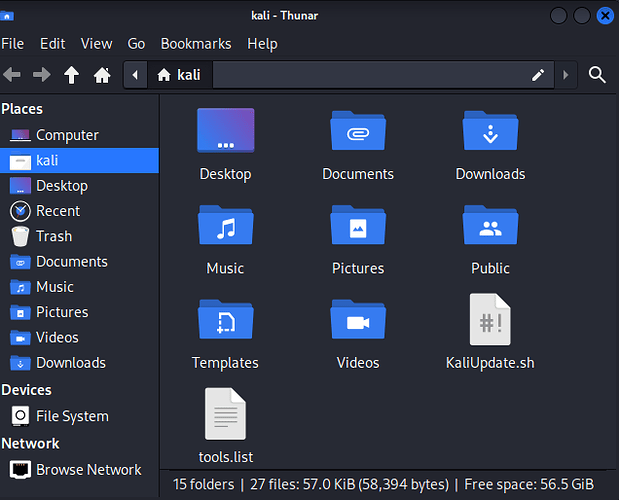Open Recent in the sidebar
The image size is (619, 500).
79,211
